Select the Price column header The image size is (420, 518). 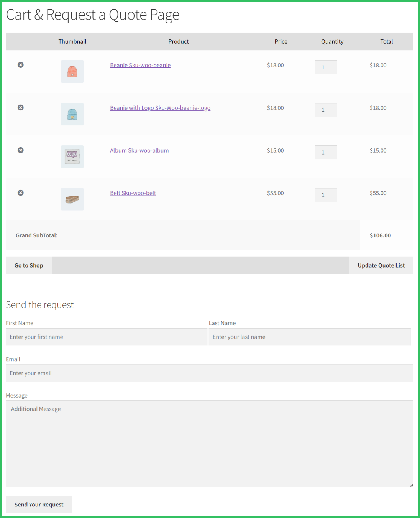pos(281,41)
